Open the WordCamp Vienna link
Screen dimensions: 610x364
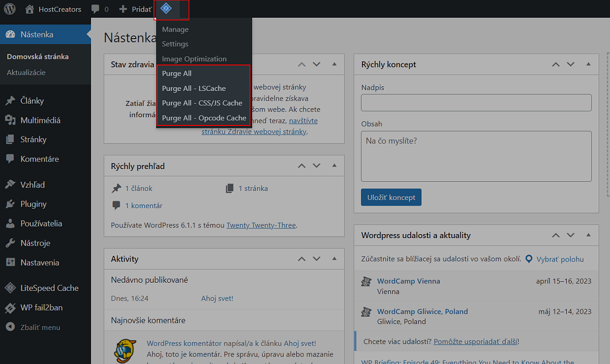(409, 281)
